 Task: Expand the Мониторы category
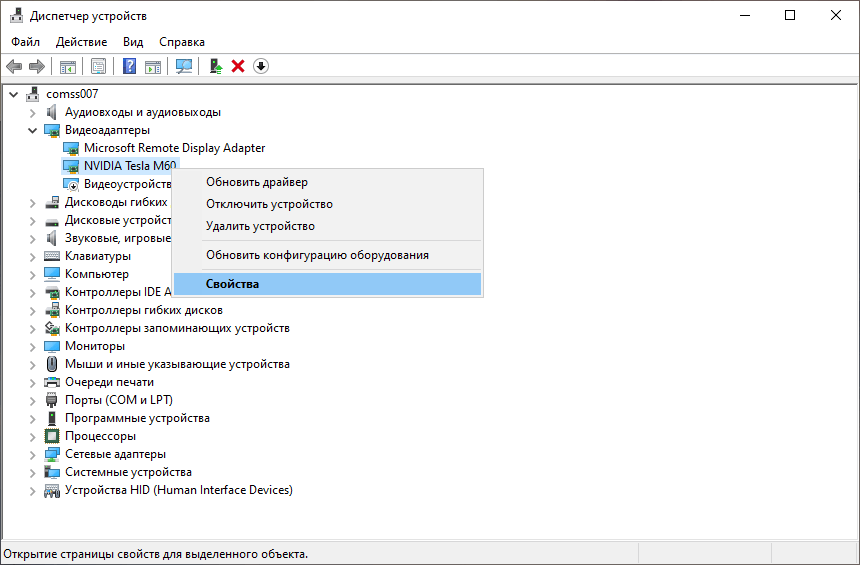click(x=32, y=347)
